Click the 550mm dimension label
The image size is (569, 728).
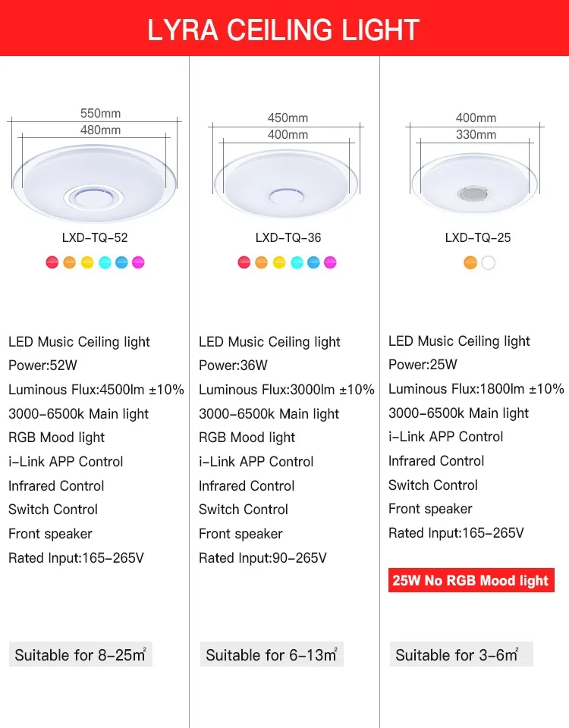click(x=100, y=113)
